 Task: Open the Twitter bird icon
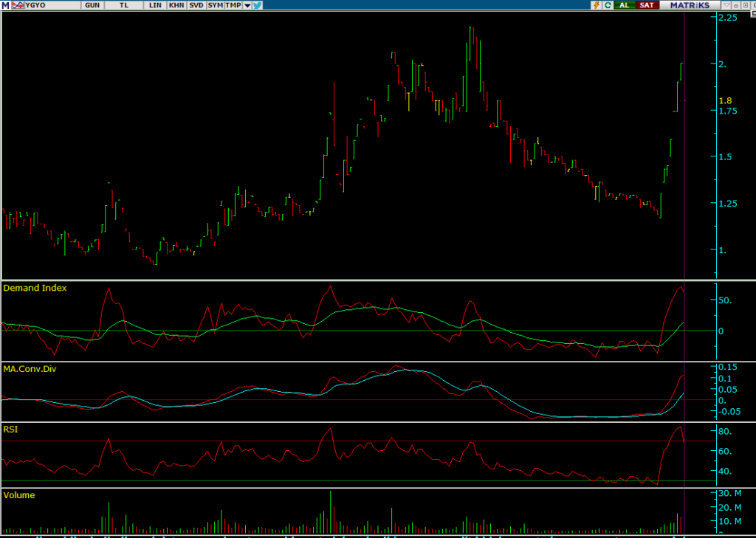point(257,5)
